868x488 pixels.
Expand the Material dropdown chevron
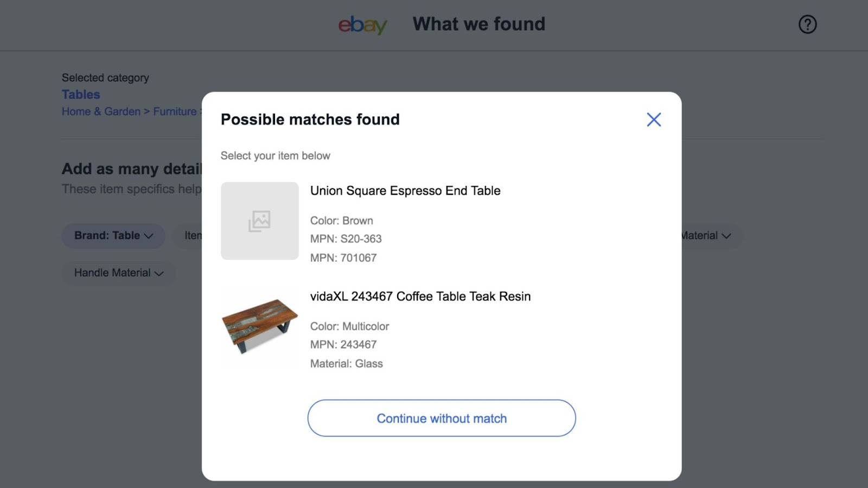(x=726, y=236)
